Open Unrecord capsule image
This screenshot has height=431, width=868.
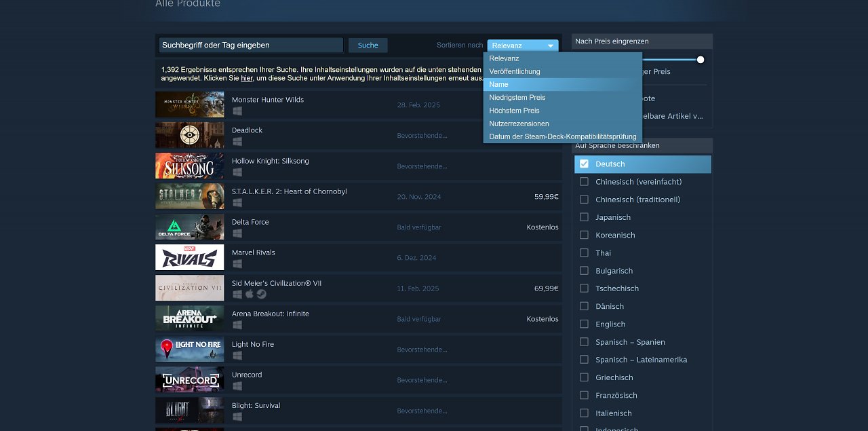tap(189, 379)
